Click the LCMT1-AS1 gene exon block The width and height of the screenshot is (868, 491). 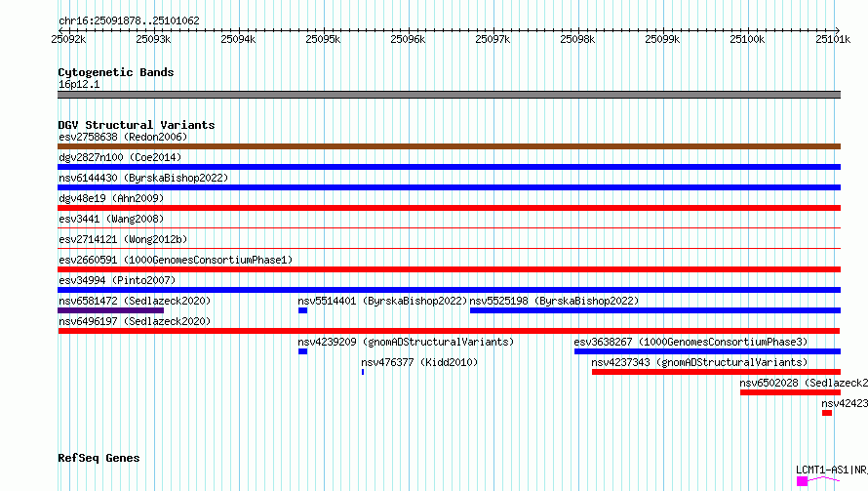pyautogui.click(x=802, y=481)
